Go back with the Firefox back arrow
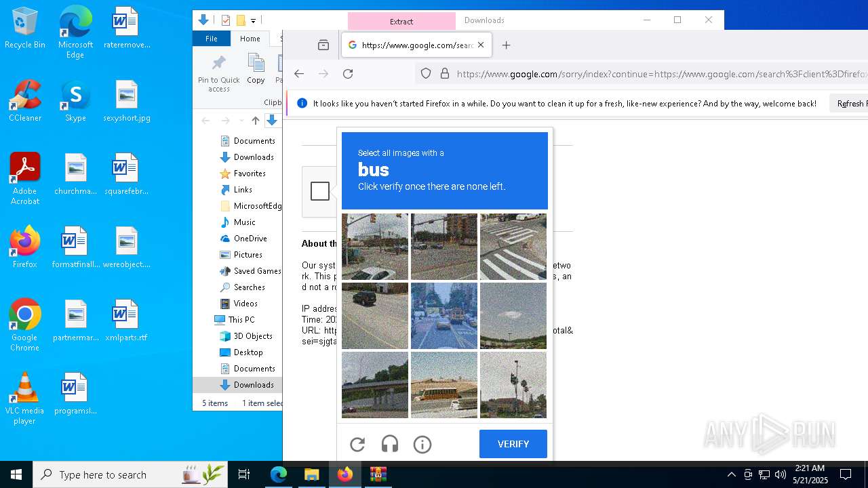This screenshot has height=488, width=868. click(299, 74)
